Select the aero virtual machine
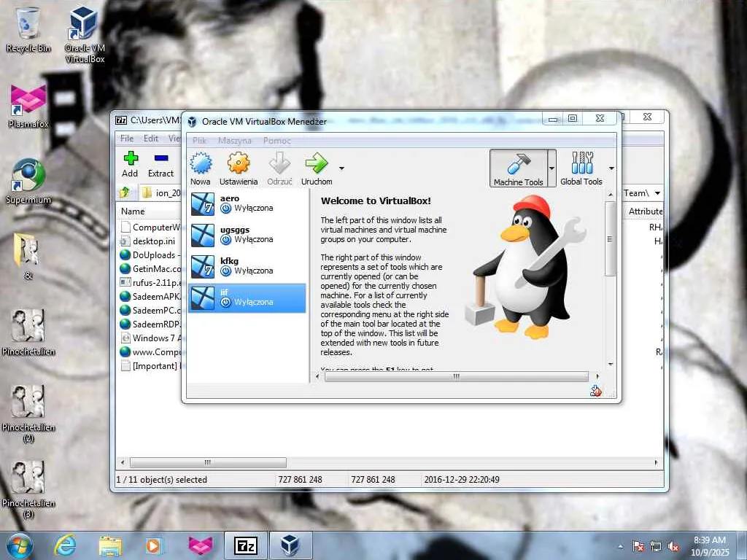 coord(247,204)
